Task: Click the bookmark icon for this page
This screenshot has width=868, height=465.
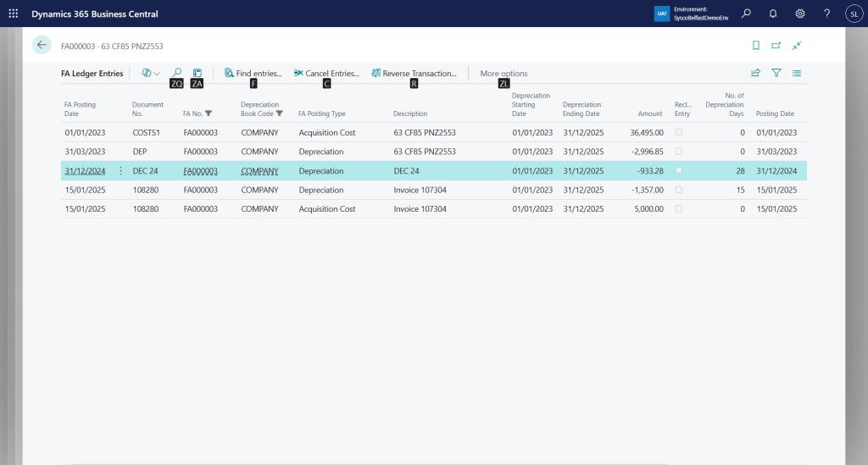Action: pyautogui.click(x=756, y=46)
